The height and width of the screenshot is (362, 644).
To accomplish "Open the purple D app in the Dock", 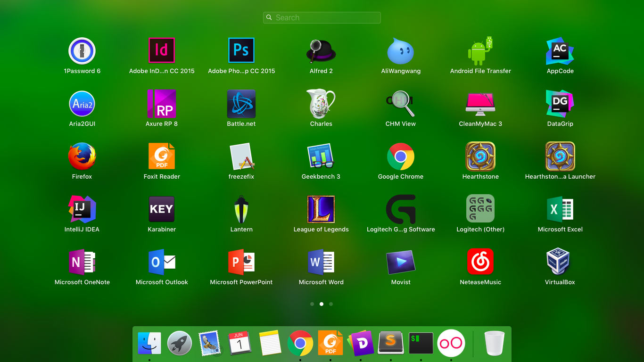I will pyautogui.click(x=361, y=343).
